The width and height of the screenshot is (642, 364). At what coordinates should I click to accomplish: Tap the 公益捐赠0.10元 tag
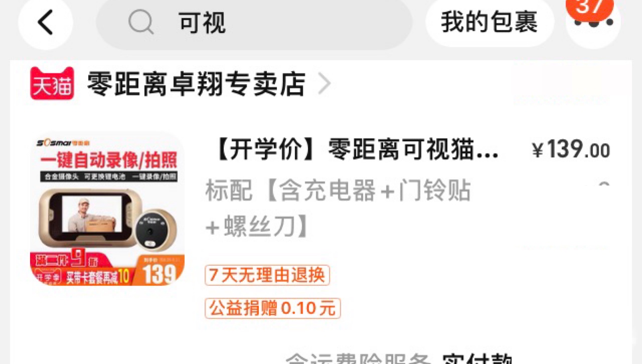(272, 308)
